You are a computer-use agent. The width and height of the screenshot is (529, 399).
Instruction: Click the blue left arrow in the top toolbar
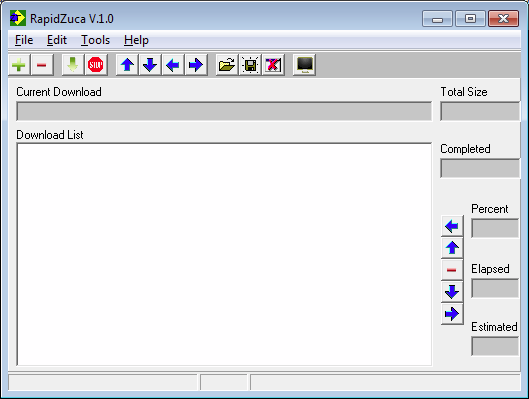173,65
